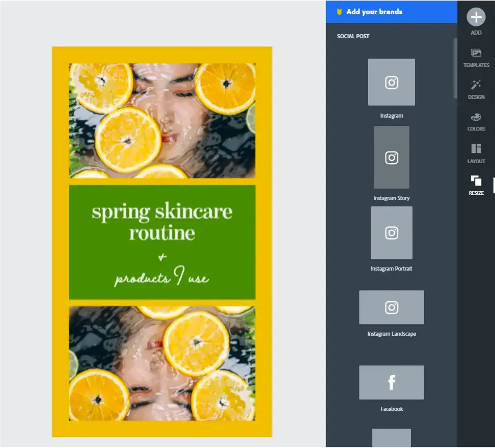Click the Instagram resize icon
The image size is (495, 448).
[x=391, y=82]
